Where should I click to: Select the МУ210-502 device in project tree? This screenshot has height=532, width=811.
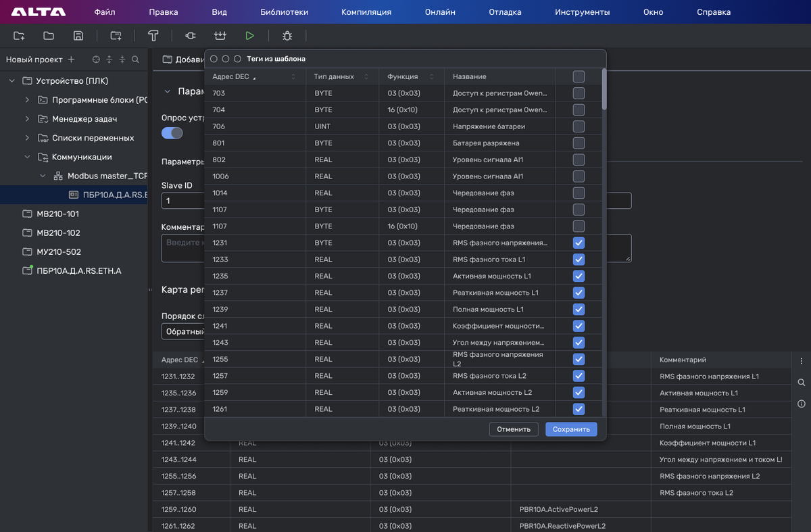click(x=59, y=251)
